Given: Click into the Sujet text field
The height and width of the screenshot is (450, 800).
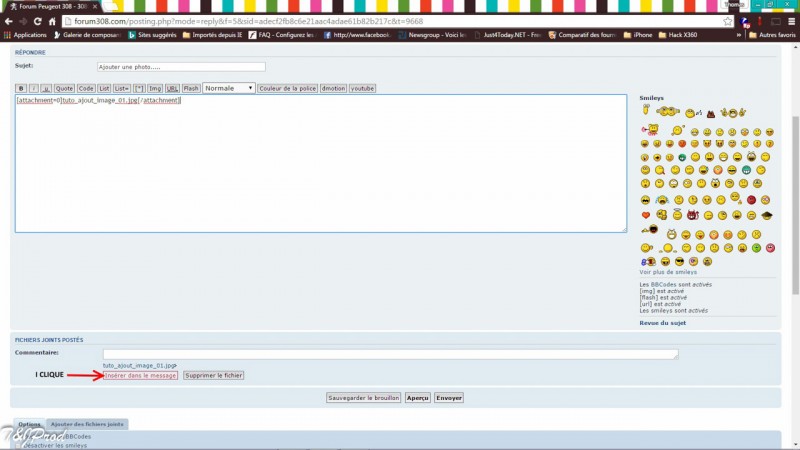Looking at the screenshot, I should pyautogui.click(x=180, y=67).
